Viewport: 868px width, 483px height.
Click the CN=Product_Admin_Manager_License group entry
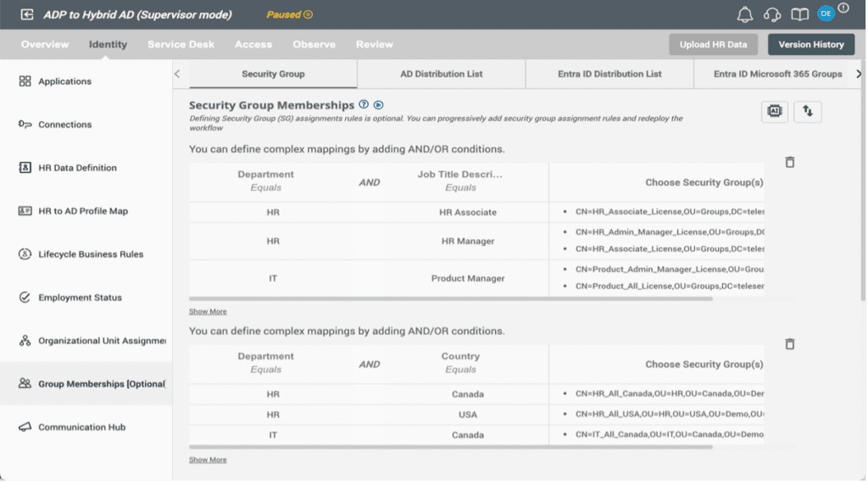670,269
